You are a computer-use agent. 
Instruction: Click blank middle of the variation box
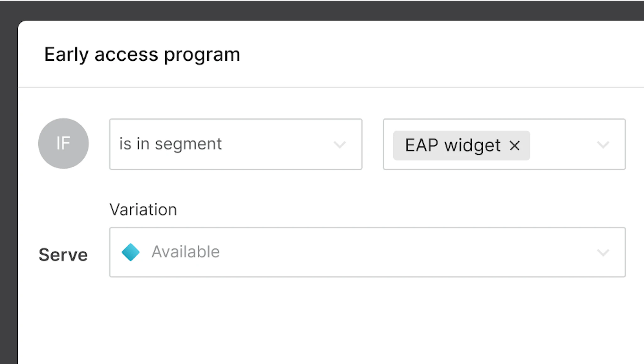(377, 252)
